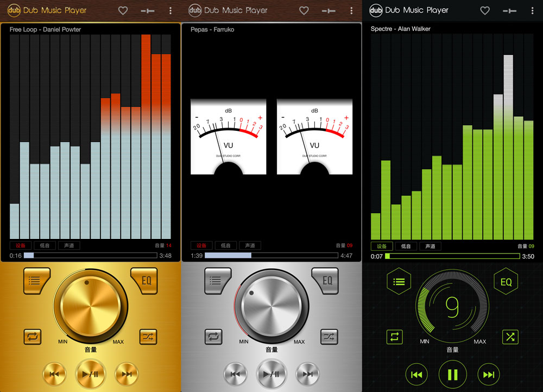Open the three-dot overflow menu in green player
The image size is (543, 392).
pyautogui.click(x=532, y=11)
